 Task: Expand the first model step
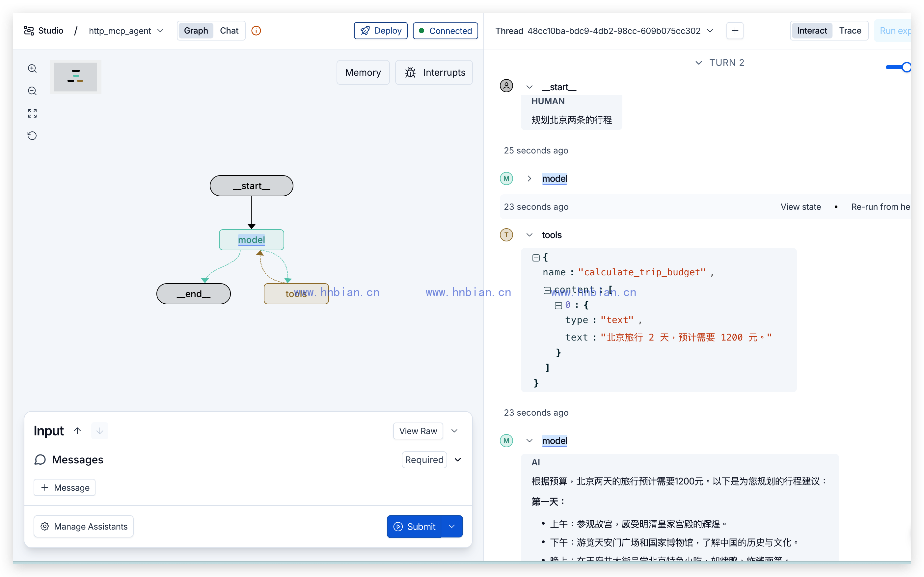(529, 179)
